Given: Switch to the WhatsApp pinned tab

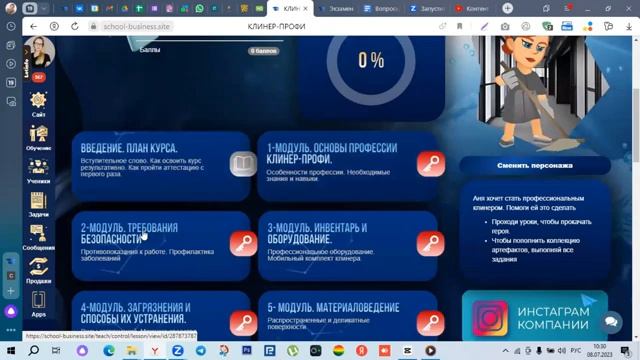Looking at the screenshot, I should pos(200,8).
